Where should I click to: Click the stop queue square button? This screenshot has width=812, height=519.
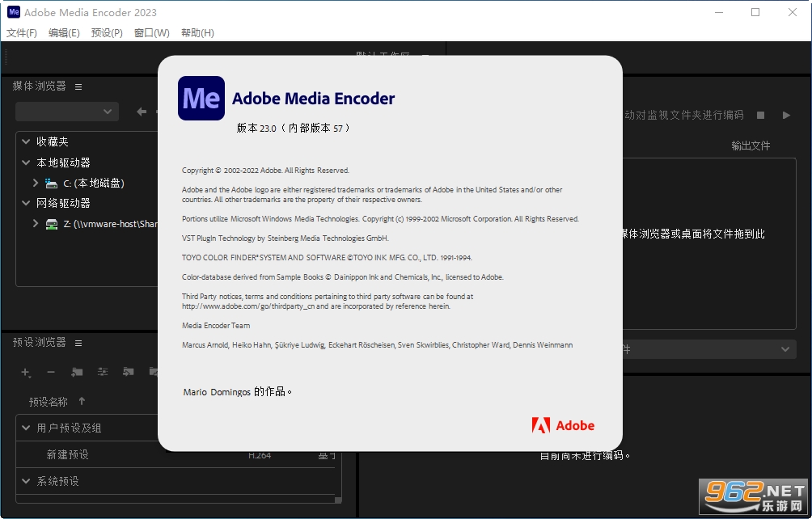point(761,115)
